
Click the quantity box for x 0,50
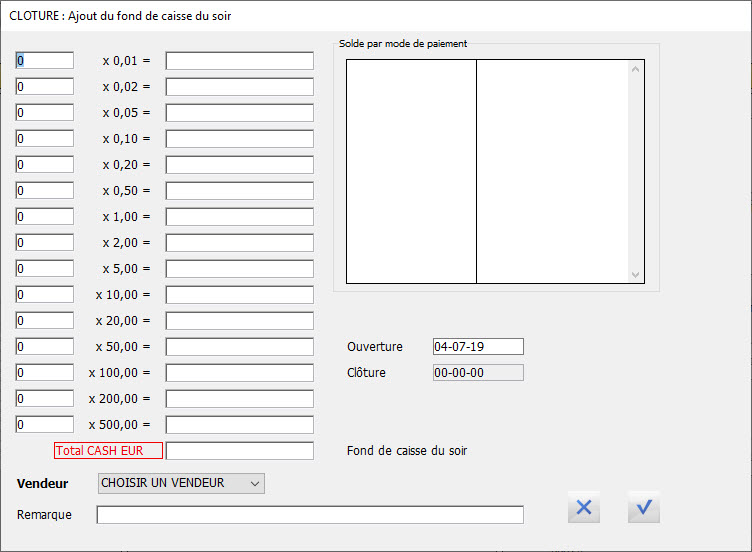coord(45,191)
